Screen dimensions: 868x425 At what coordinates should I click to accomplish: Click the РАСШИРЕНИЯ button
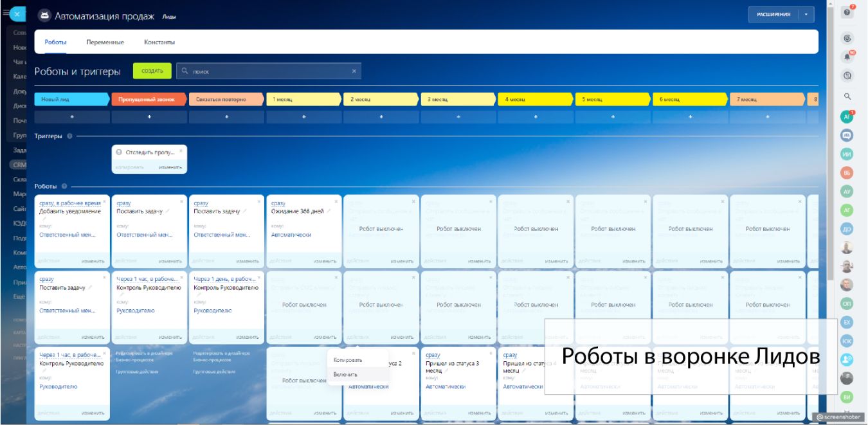click(773, 14)
